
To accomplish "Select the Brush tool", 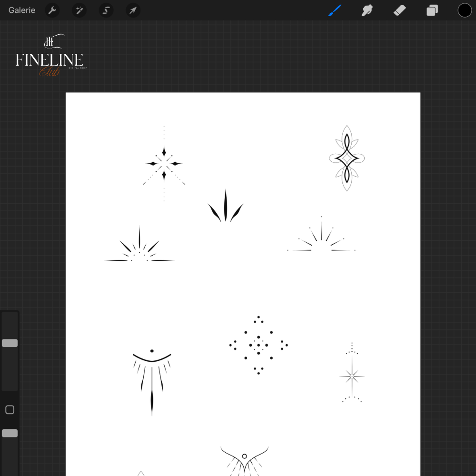I will (x=335, y=10).
